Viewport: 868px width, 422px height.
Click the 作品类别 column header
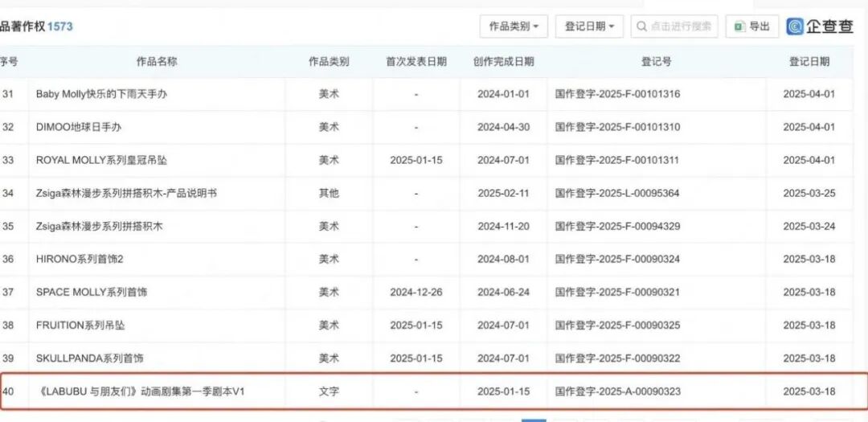[x=329, y=61]
